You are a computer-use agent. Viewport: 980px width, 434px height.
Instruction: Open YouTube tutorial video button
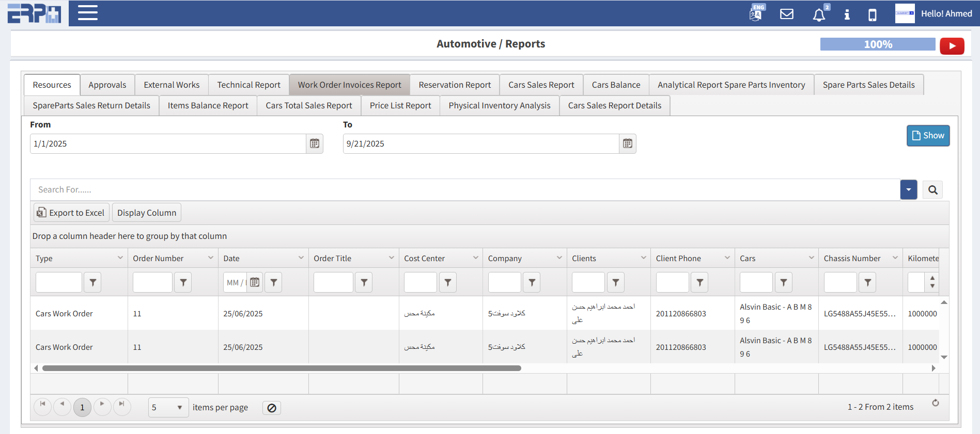click(x=952, y=46)
